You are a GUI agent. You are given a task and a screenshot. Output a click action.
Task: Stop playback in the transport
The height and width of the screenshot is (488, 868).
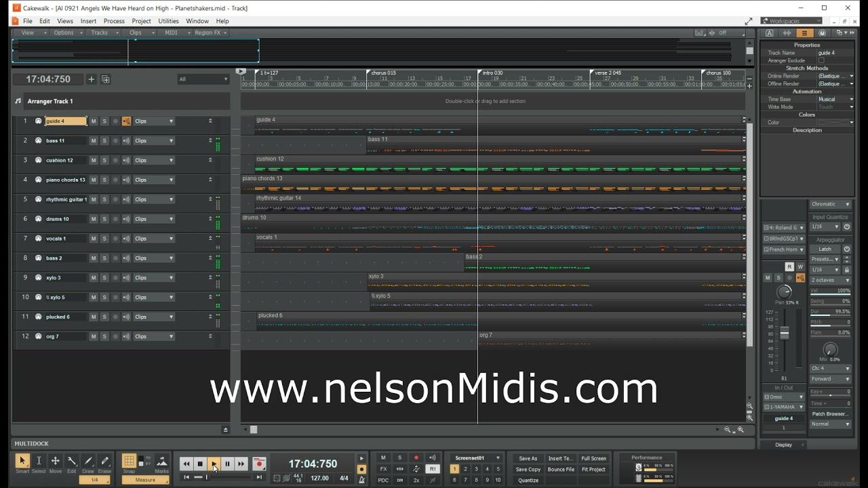point(200,464)
